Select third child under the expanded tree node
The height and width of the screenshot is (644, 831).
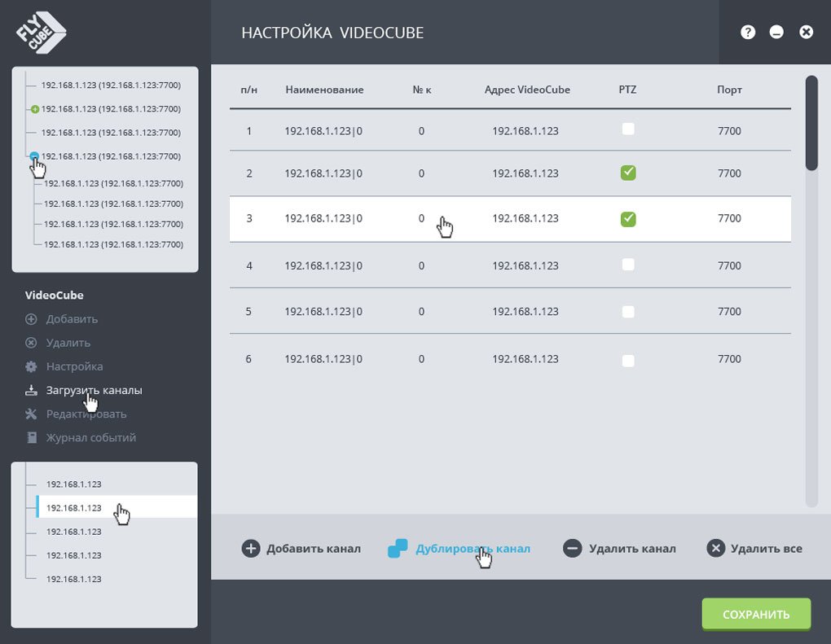tap(113, 224)
